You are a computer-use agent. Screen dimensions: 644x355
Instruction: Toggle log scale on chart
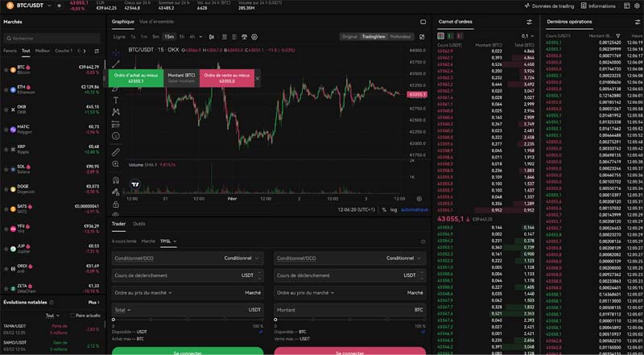tap(394, 209)
